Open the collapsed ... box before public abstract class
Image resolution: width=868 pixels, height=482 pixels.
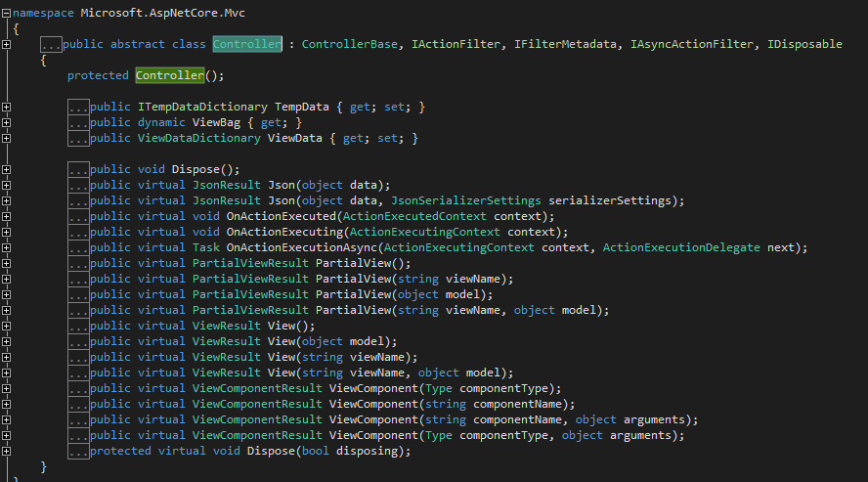(51, 44)
